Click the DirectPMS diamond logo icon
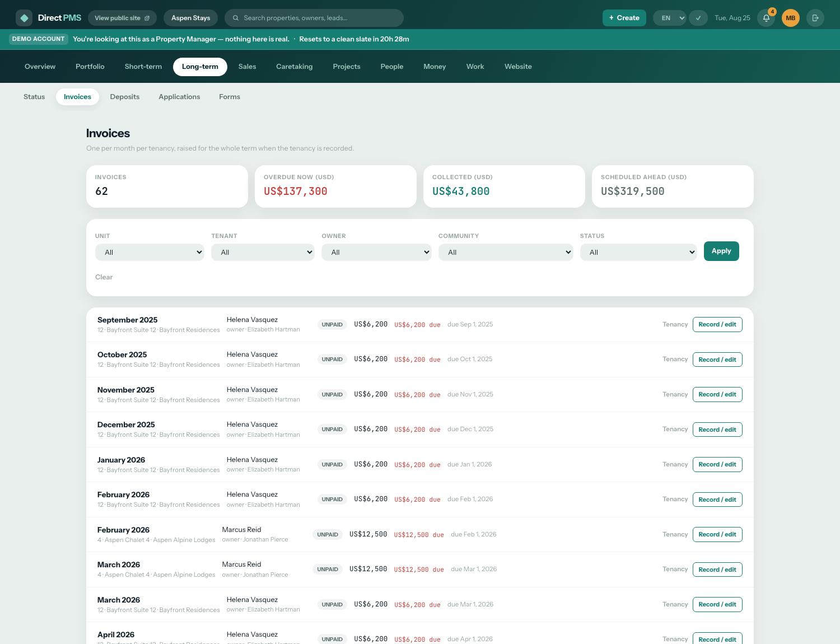This screenshot has height=644, width=840. pyautogui.click(x=24, y=18)
